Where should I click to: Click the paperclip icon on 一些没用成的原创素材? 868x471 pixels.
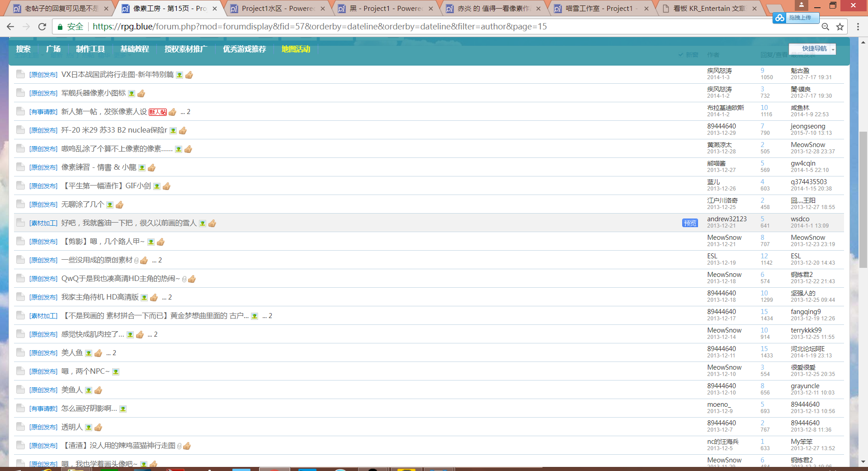pyautogui.click(x=137, y=261)
